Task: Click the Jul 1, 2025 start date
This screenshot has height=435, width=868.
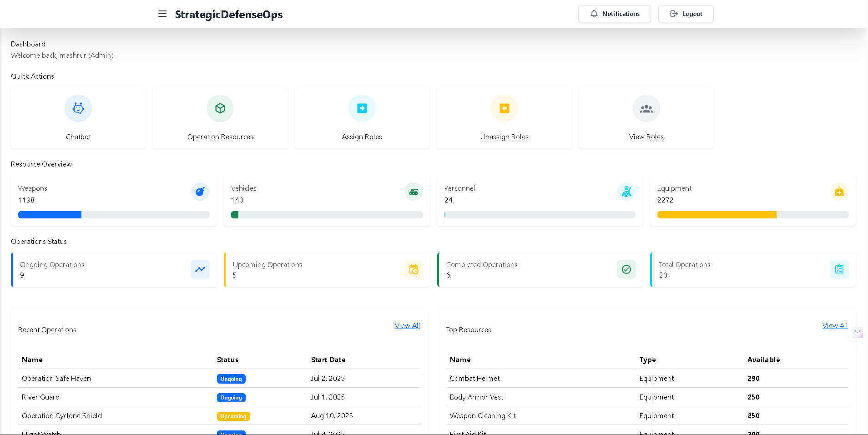Action: pos(328,397)
